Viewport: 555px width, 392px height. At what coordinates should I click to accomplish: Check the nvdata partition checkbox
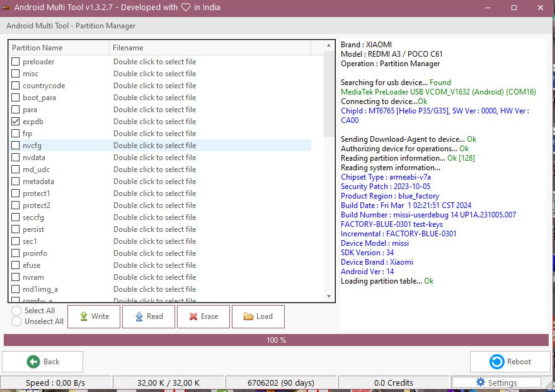(x=15, y=157)
